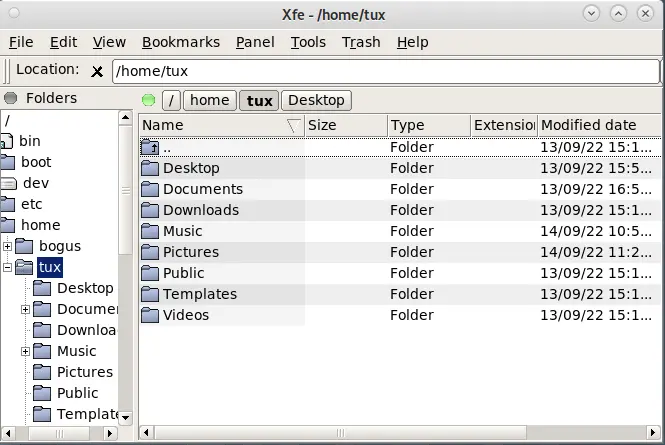Expand the bogus folder in tree
Image resolution: width=665 pixels, height=445 pixels.
[x=8, y=246]
